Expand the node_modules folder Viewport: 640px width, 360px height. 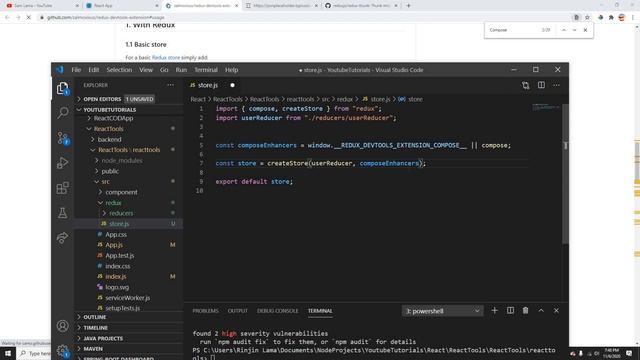(x=122, y=160)
